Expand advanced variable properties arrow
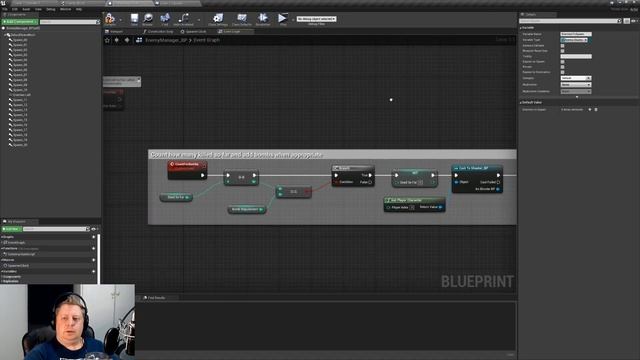640x360 pixels. point(577,97)
